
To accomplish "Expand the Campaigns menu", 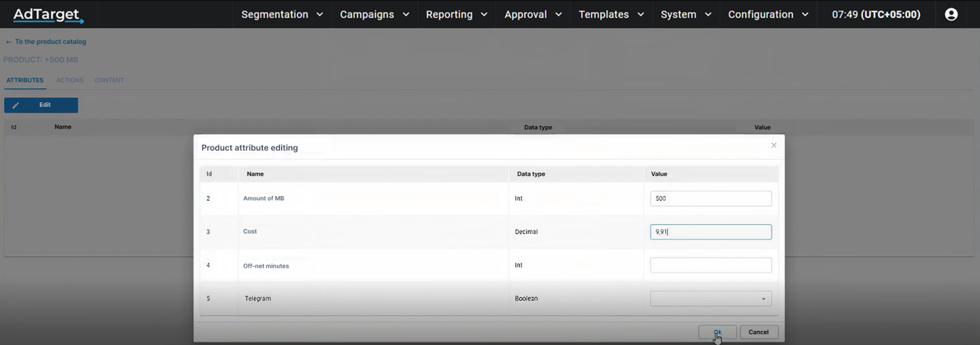I will click(x=374, y=15).
